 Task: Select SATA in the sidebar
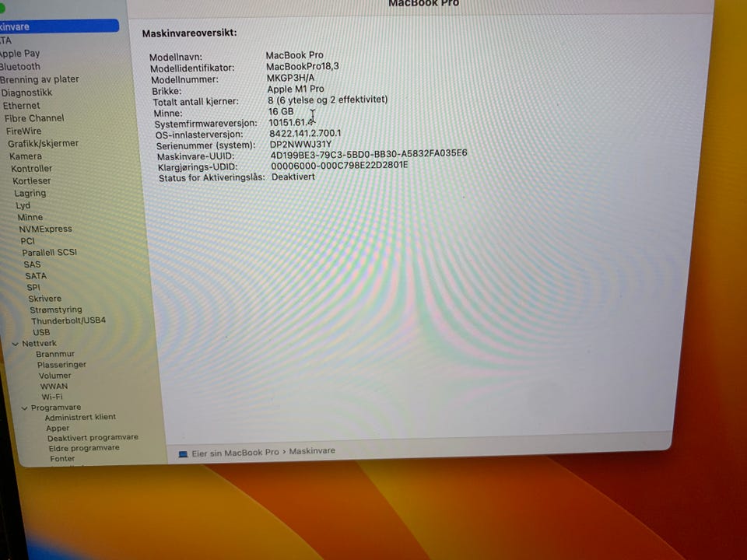click(37, 276)
